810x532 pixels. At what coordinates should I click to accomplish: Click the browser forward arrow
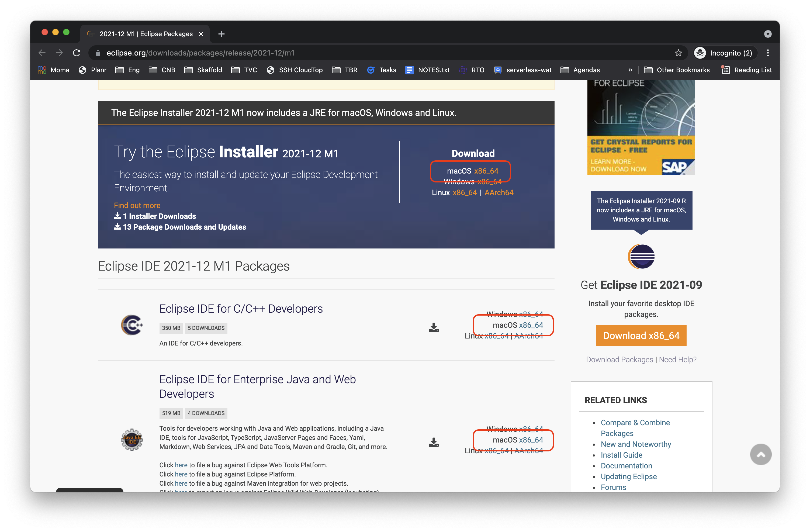59,53
